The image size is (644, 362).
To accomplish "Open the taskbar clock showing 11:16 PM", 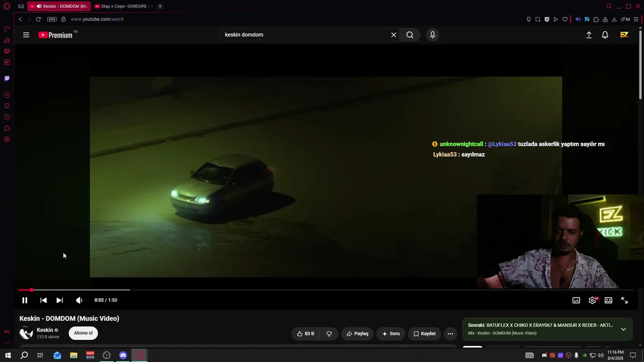I will coord(615,355).
